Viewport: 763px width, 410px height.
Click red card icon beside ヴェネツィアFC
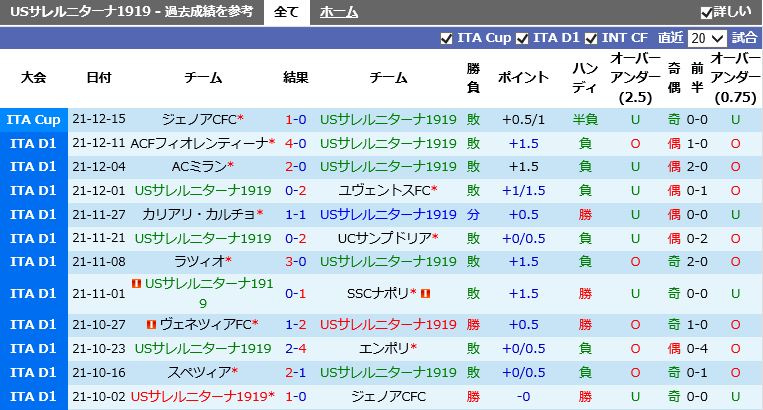[x=151, y=324]
